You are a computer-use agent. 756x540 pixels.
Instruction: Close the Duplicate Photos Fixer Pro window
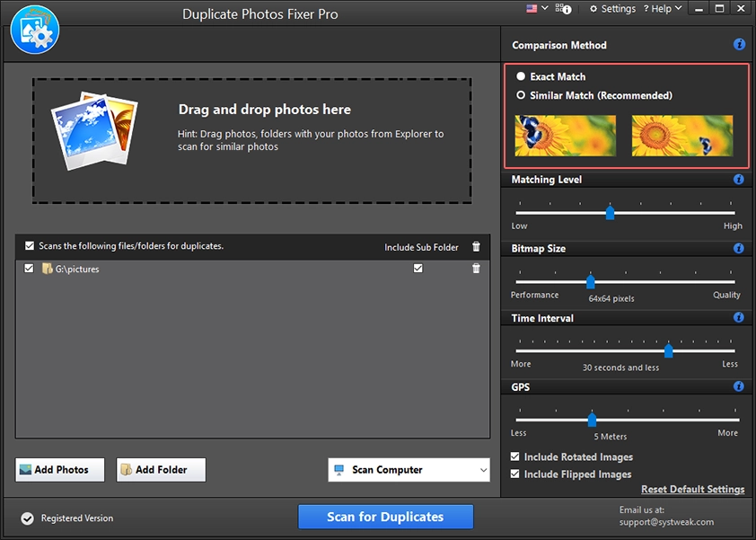coord(741,9)
